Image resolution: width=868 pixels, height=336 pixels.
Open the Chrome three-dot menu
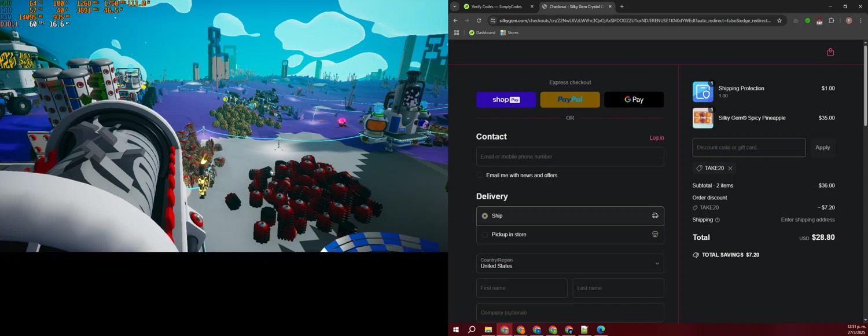tap(860, 20)
